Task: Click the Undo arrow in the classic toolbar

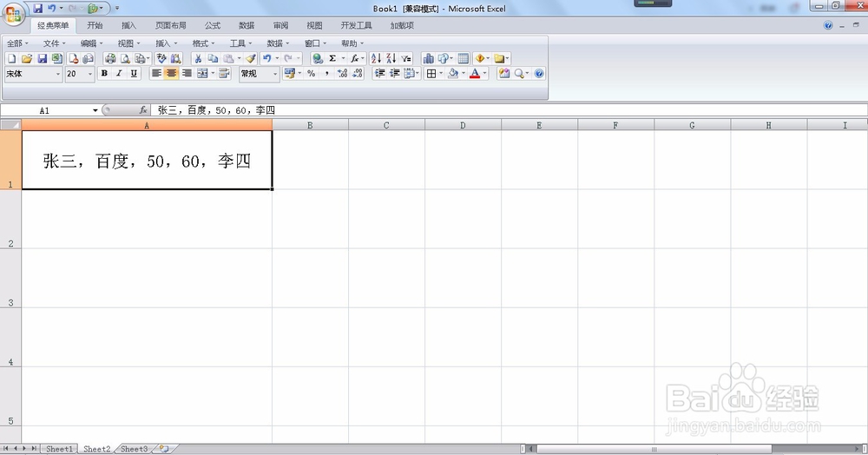Action: (266, 58)
